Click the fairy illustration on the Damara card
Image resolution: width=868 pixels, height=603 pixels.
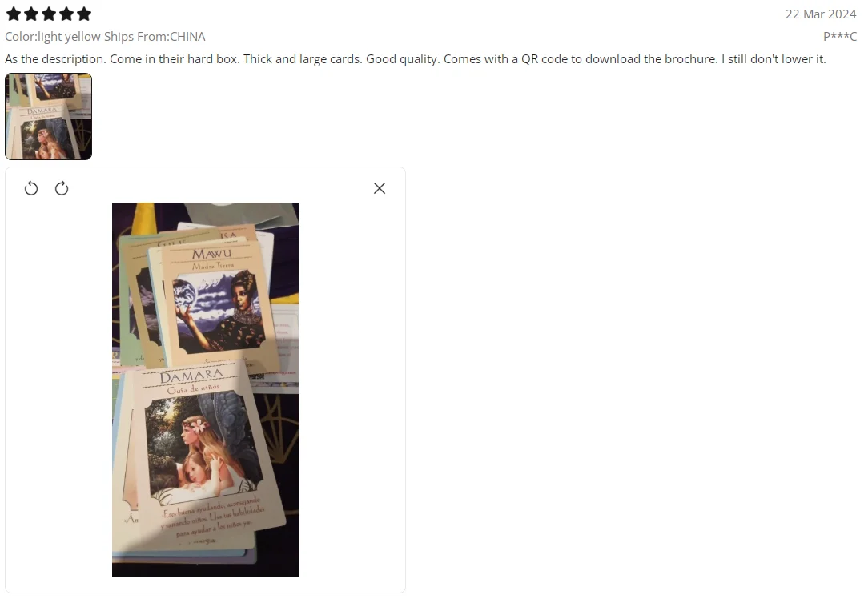click(203, 446)
